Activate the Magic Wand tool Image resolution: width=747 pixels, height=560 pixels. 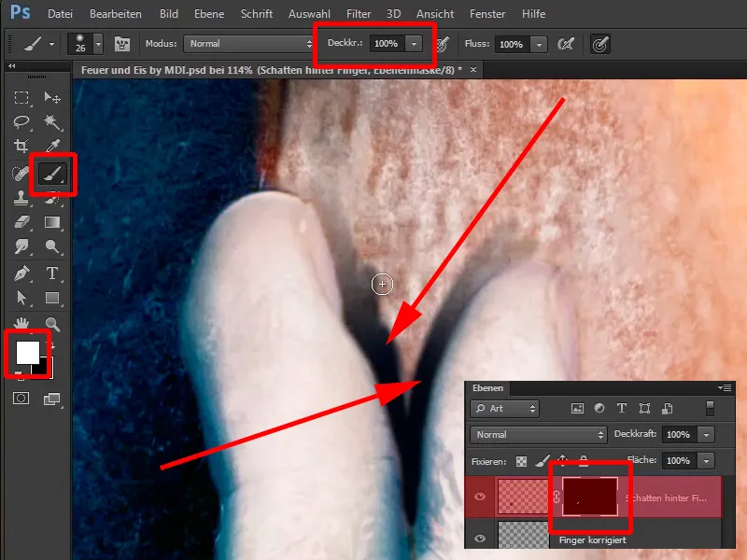click(52, 122)
